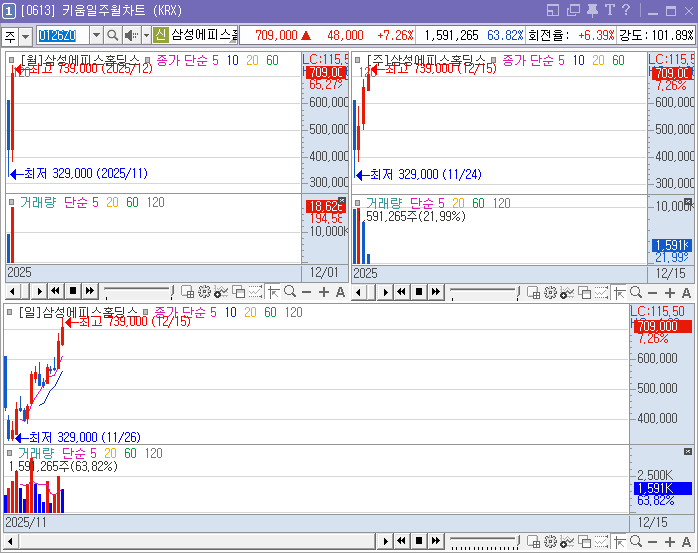This screenshot has width=698, height=553.
Task: Click stop button in daily chart toolbar
Action: tap(418, 541)
